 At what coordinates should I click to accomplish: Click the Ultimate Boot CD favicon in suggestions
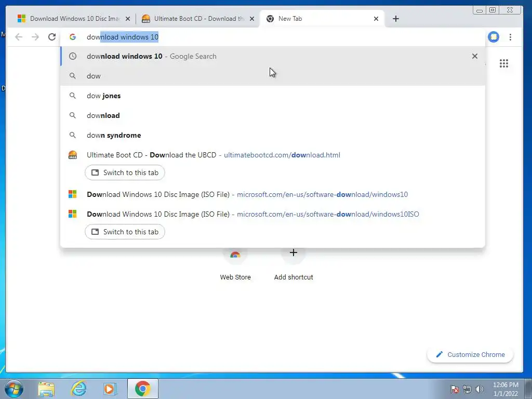click(73, 155)
